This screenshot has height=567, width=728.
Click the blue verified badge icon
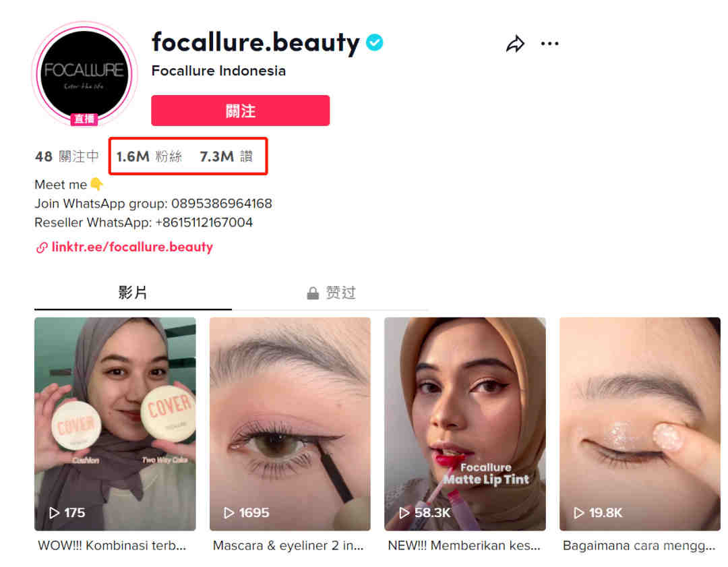[374, 42]
